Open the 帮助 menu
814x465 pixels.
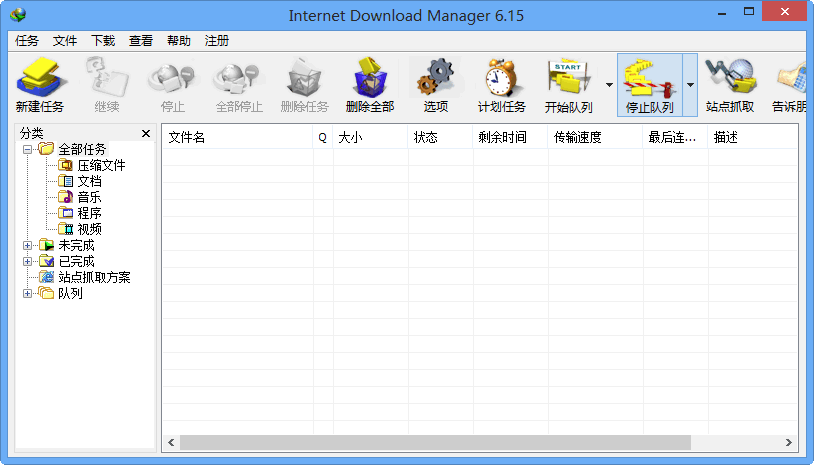tap(179, 40)
